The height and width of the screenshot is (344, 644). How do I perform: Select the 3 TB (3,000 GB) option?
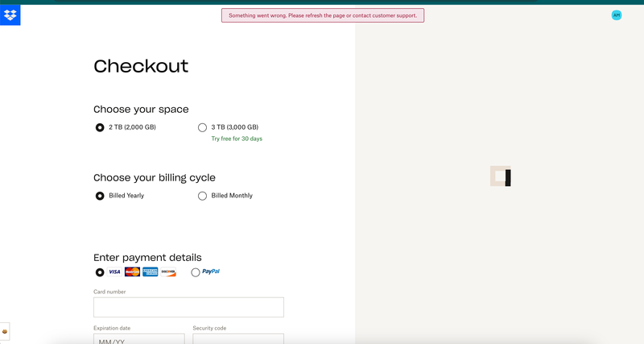click(202, 127)
